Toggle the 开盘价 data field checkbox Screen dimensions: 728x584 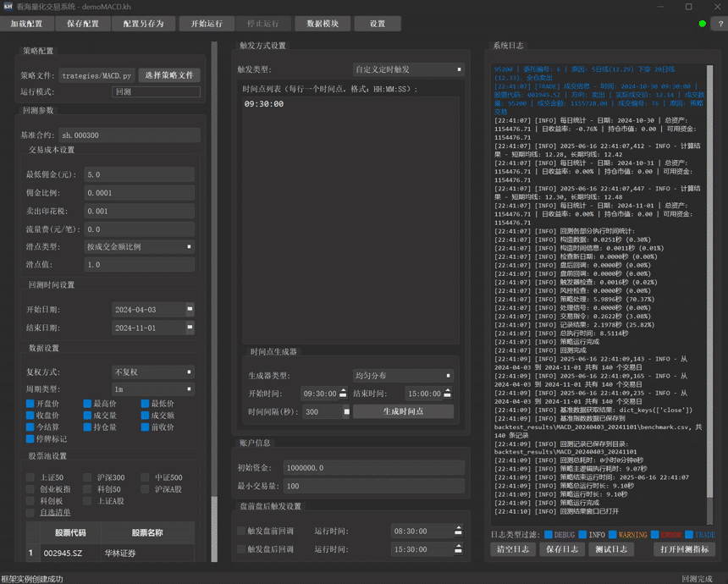(30, 404)
